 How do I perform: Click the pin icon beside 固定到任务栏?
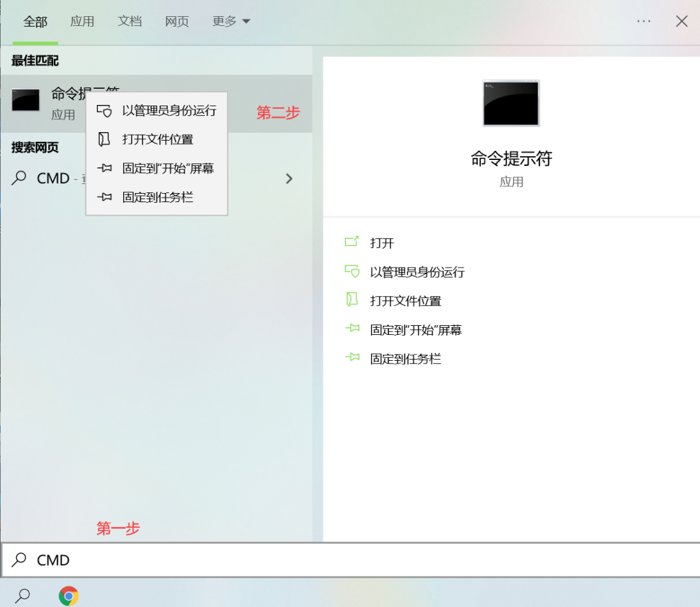click(x=104, y=196)
